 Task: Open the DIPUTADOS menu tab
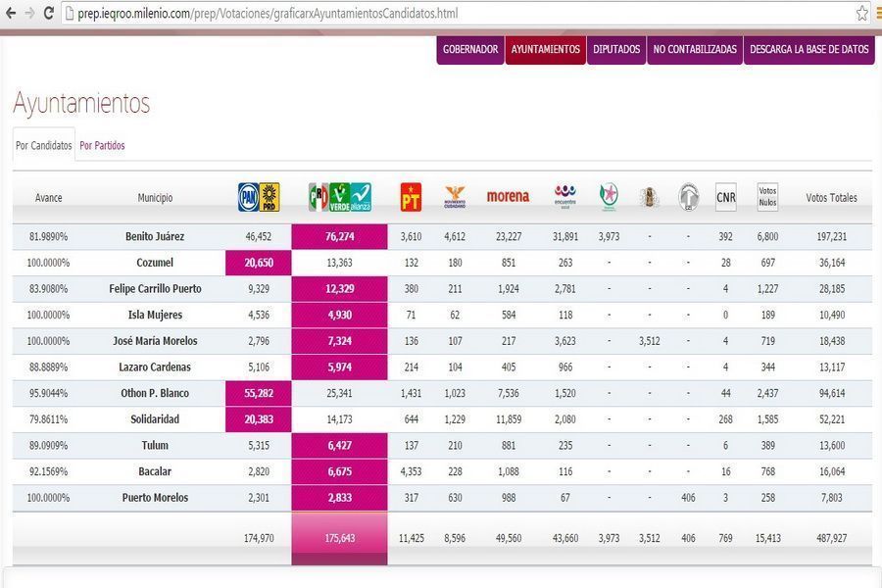pyautogui.click(x=616, y=50)
